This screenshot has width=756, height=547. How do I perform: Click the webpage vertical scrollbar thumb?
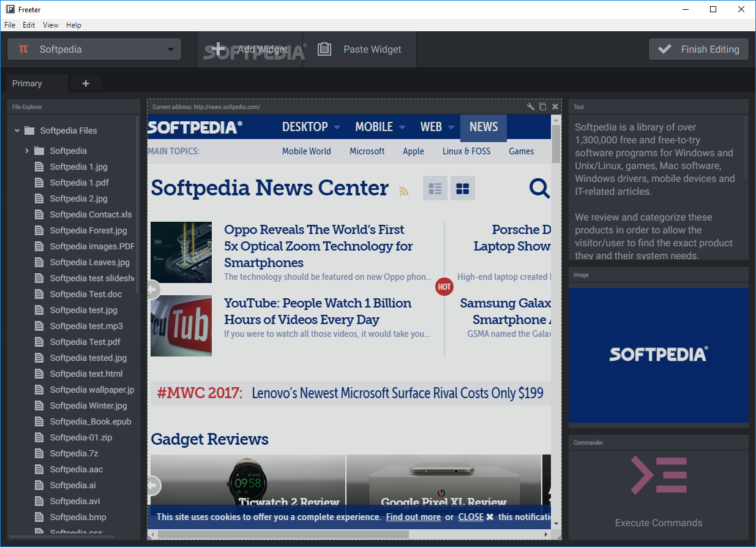[556, 143]
